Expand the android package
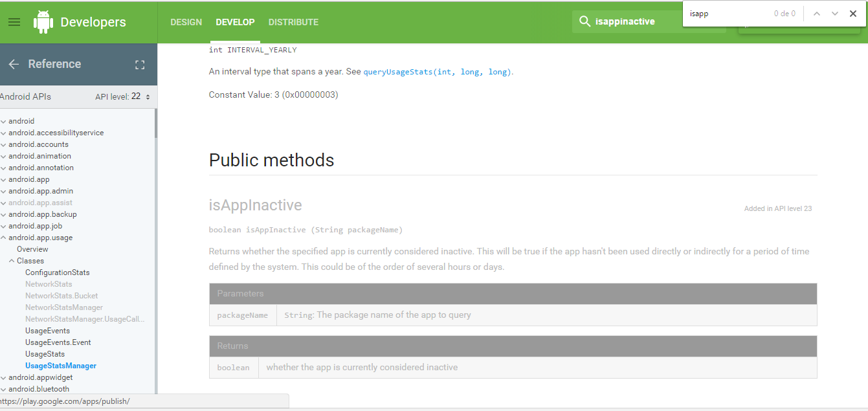This screenshot has width=868, height=411. pyautogui.click(x=3, y=121)
